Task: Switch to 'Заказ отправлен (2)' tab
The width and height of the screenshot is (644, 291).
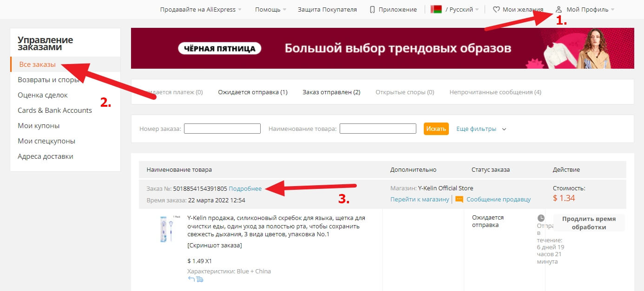Action: click(x=331, y=92)
